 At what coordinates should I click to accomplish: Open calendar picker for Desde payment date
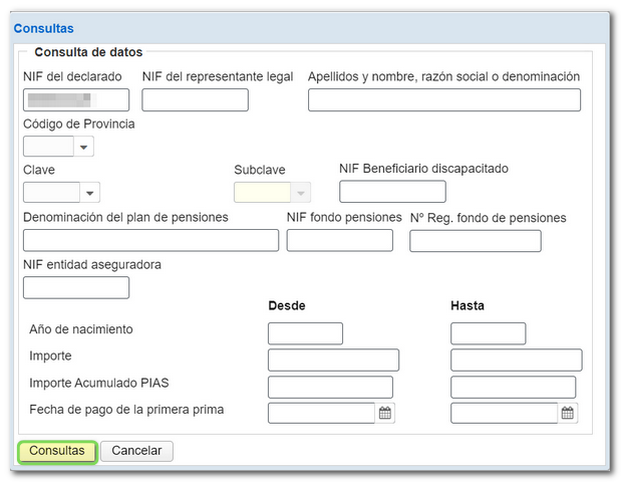385,412
